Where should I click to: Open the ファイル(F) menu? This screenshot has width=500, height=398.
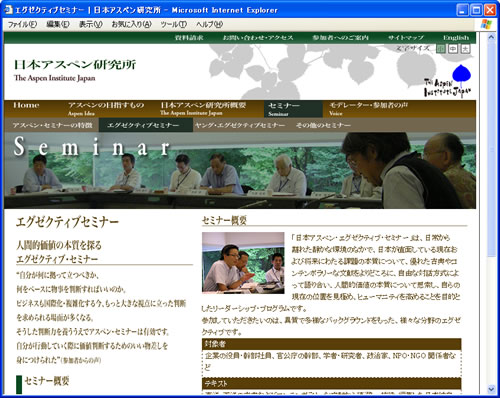22,24
